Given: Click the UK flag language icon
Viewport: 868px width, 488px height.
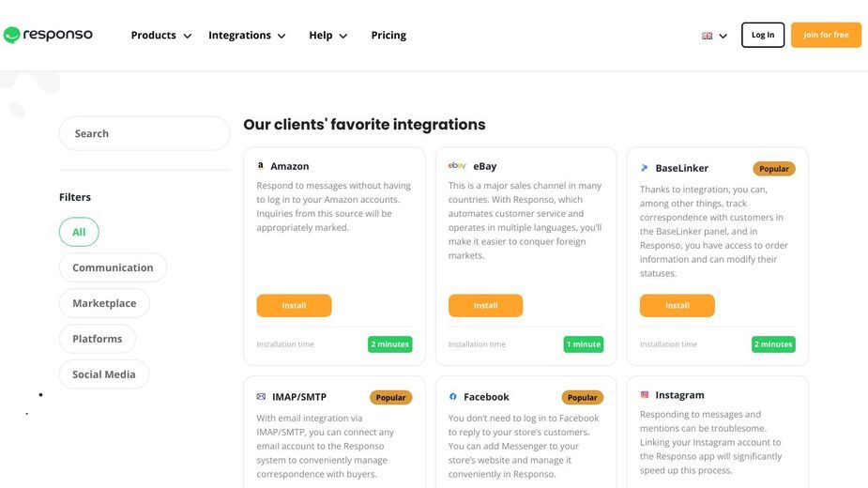Looking at the screenshot, I should [707, 36].
